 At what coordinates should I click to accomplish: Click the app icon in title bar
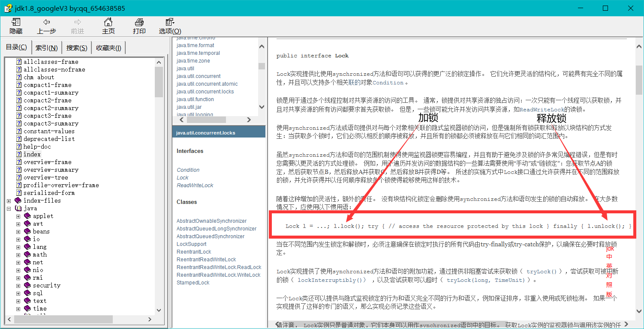tap(8, 8)
